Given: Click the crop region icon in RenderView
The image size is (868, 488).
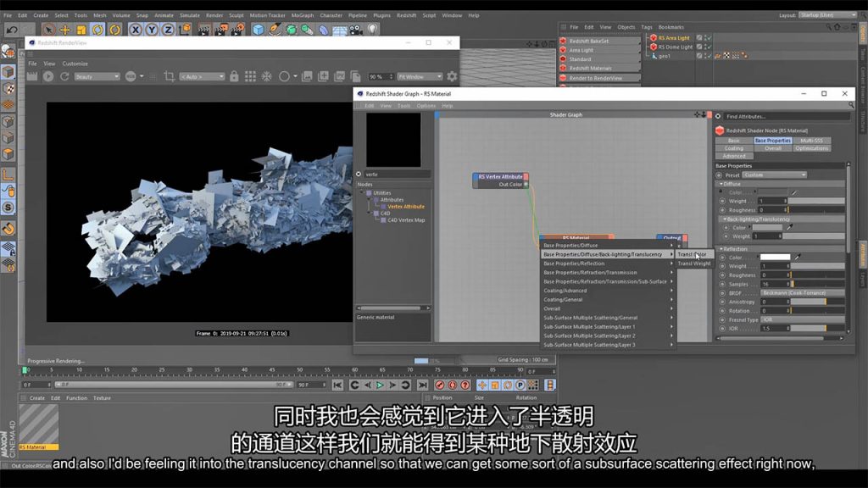Looking at the screenshot, I should point(170,76).
